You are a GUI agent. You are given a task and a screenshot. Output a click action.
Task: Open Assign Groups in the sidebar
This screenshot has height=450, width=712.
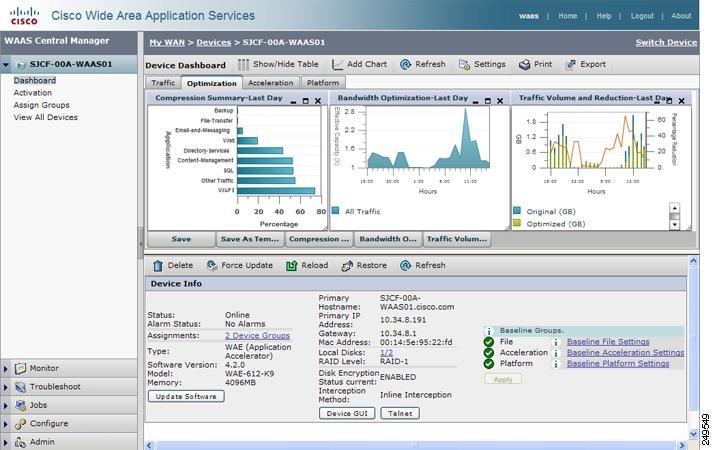(41, 105)
